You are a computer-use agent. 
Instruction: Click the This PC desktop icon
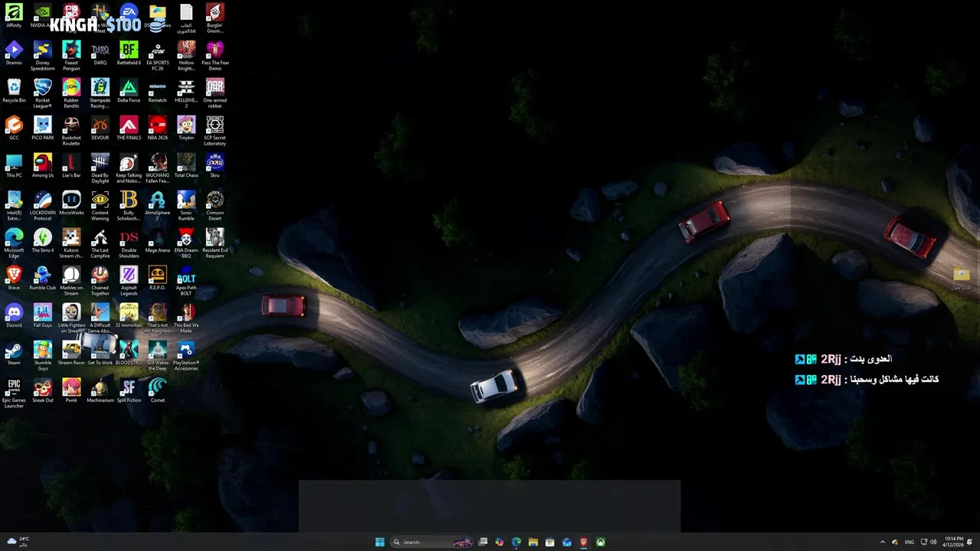(14, 165)
